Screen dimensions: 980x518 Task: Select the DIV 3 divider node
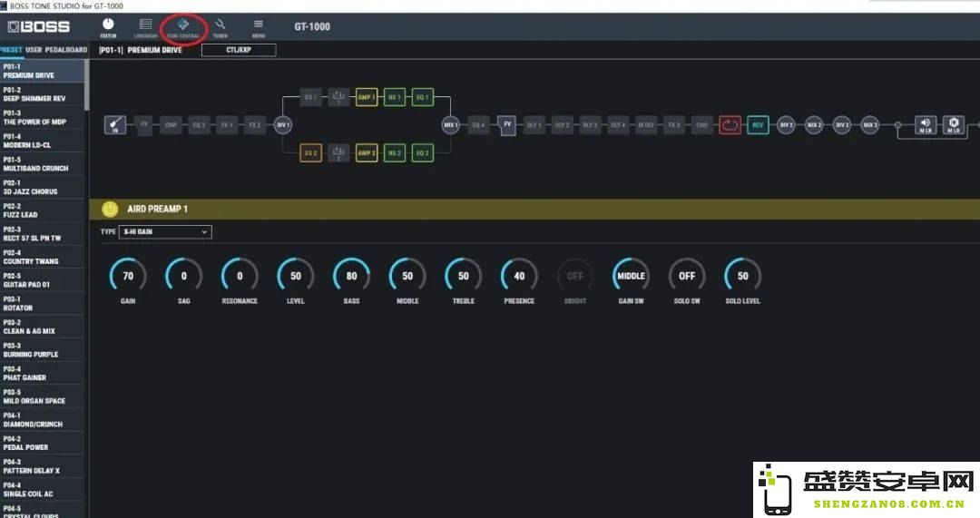pyautogui.click(x=842, y=125)
